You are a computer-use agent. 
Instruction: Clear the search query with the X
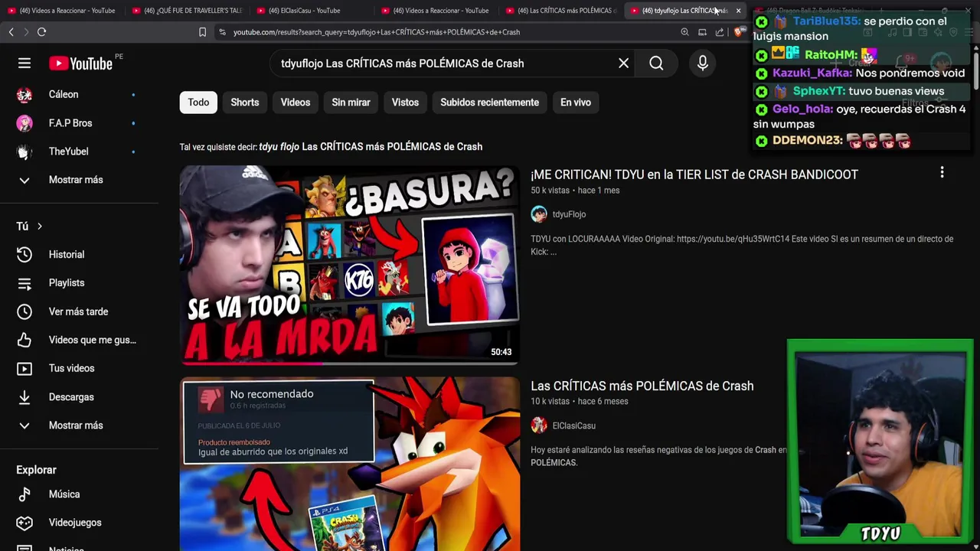(623, 64)
